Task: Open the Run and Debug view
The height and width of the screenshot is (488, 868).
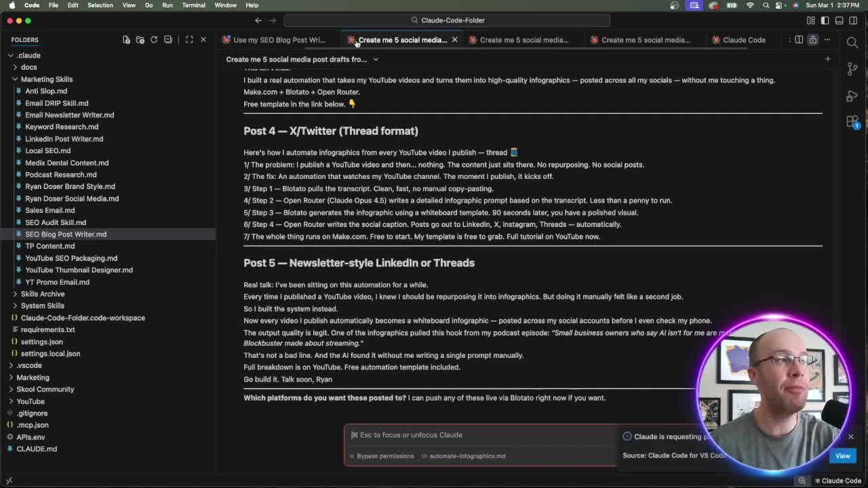Action: pos(852,96)
